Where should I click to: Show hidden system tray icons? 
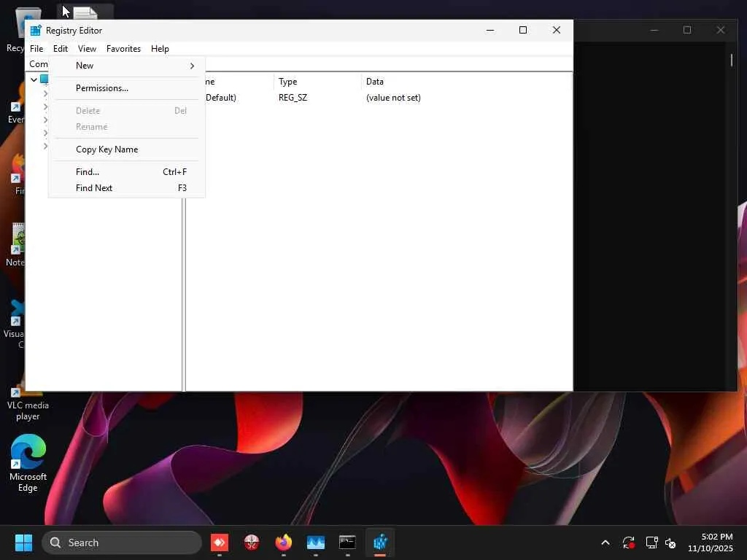coord(605,542)
